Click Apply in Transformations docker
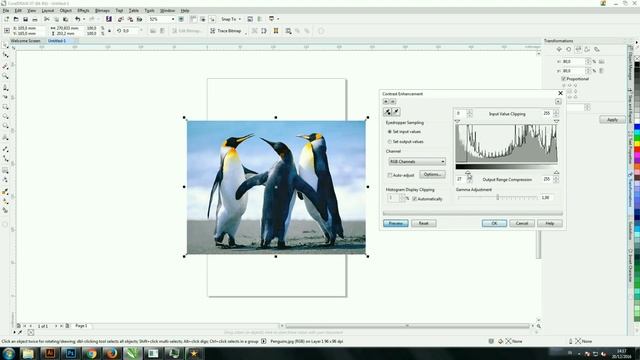 point(612,120)
